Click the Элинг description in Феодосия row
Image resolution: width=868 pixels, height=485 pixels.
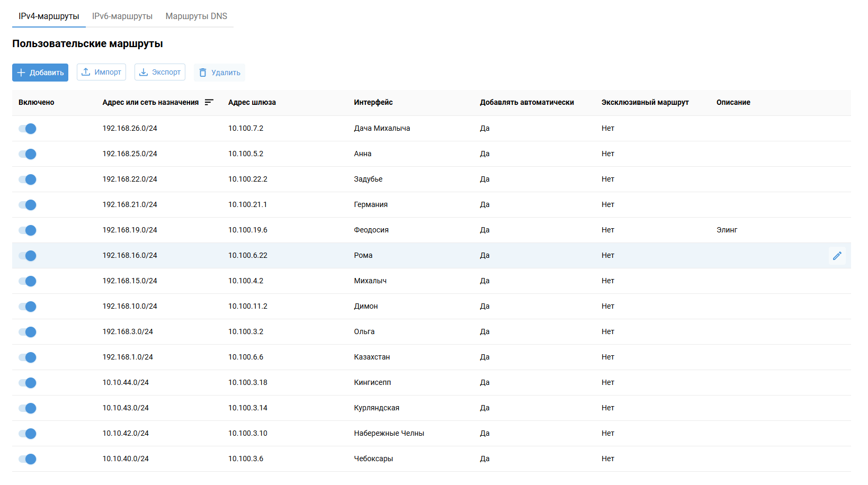pyautogui.click(x=727, y=230)
